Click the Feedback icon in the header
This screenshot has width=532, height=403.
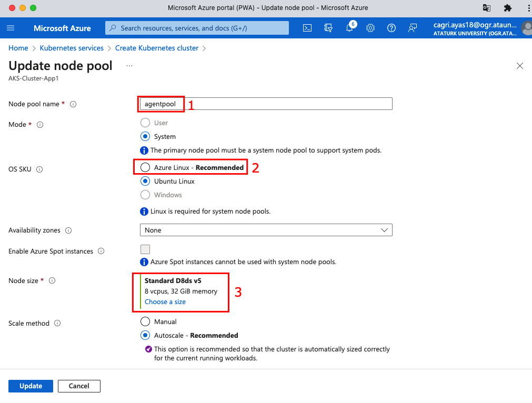pos(413,28)
